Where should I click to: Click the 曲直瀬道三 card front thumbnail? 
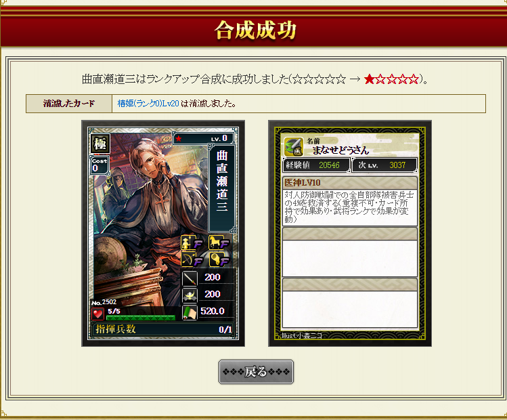click(163, 233)
